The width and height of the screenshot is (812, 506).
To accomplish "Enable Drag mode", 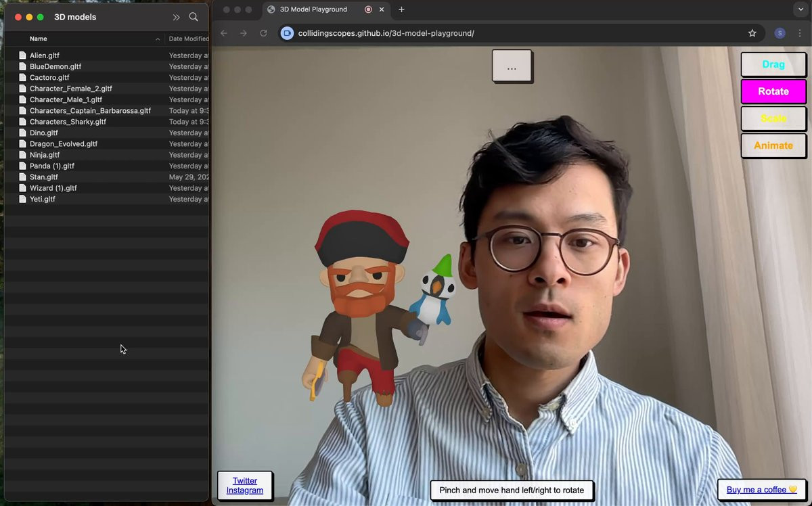I will point(773,64).
